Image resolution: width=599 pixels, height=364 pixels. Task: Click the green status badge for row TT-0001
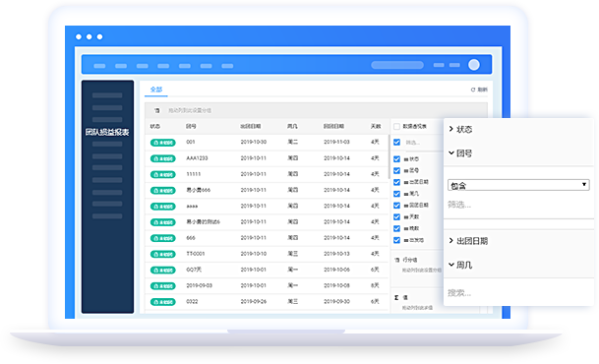(162, 254)
